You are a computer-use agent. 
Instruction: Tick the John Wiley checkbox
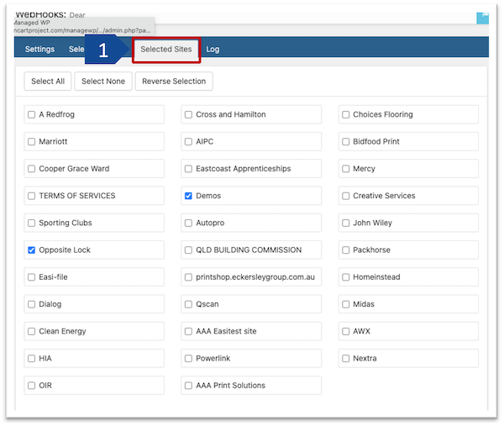(x=346, y=224)
